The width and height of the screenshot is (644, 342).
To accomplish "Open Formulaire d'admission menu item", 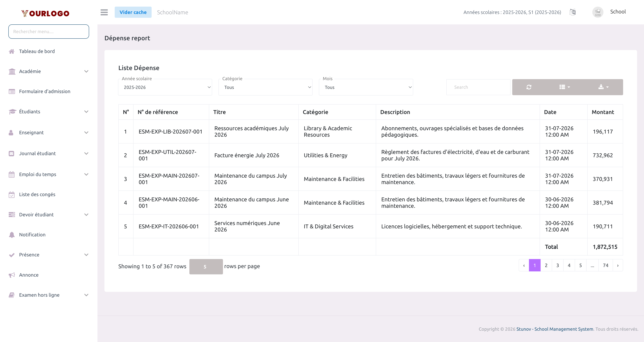I will click(45, 91).
